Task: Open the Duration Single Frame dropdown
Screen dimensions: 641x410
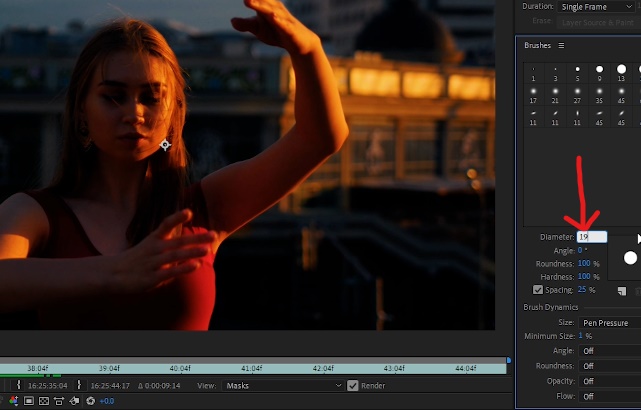Action: pyautogui.click(x=596, y=7)
